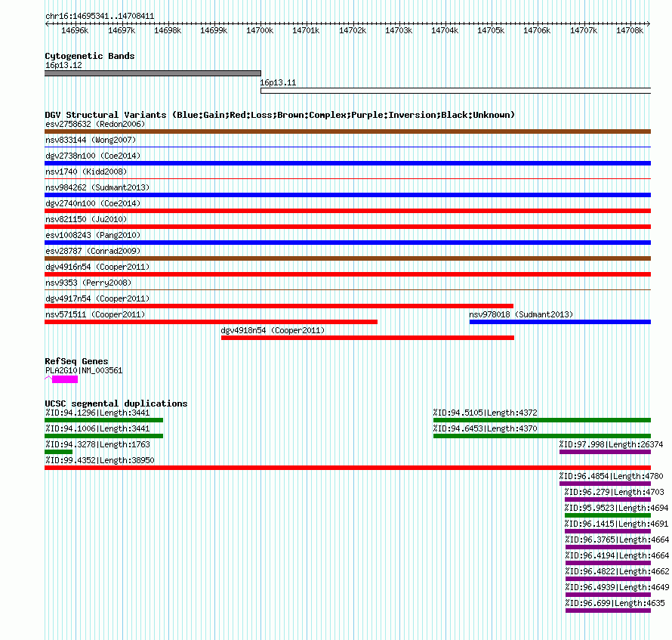This screenshot has width=672, height=640.
Task: Click the nsv978018 blue gain bar
Action: pos(560,322)
